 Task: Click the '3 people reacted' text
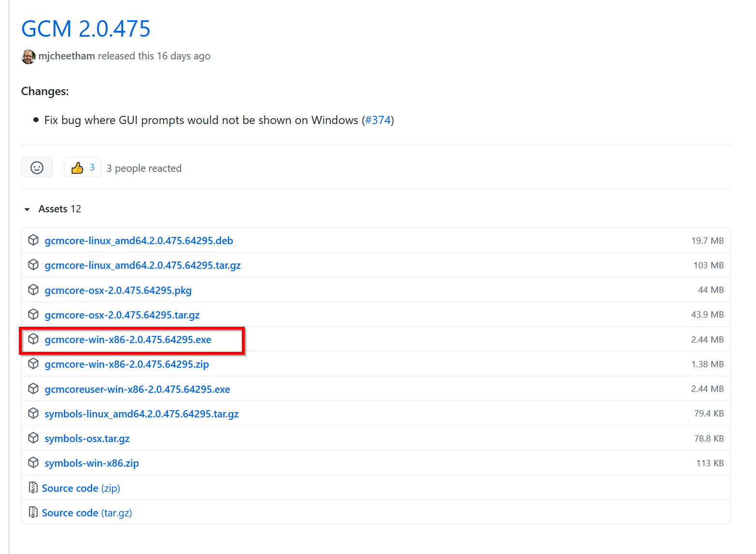pyautogui.click(x=144, y=168)
